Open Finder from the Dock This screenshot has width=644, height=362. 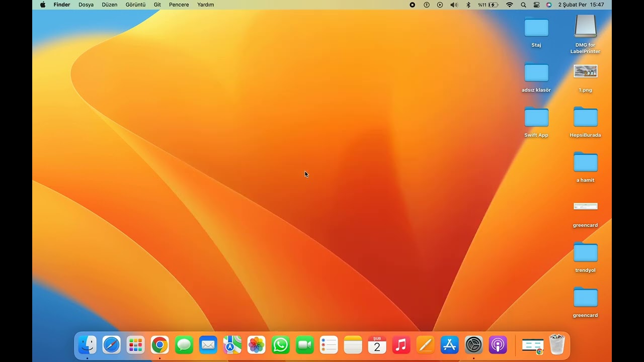pyautogui.click(x=87, y=345)
